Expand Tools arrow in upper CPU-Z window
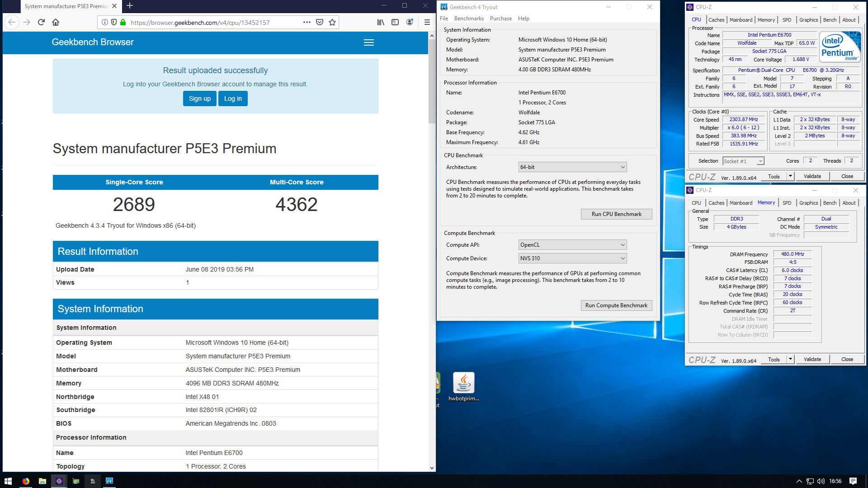Viewport: 868px width, 488px height. [x=790, y=177]
